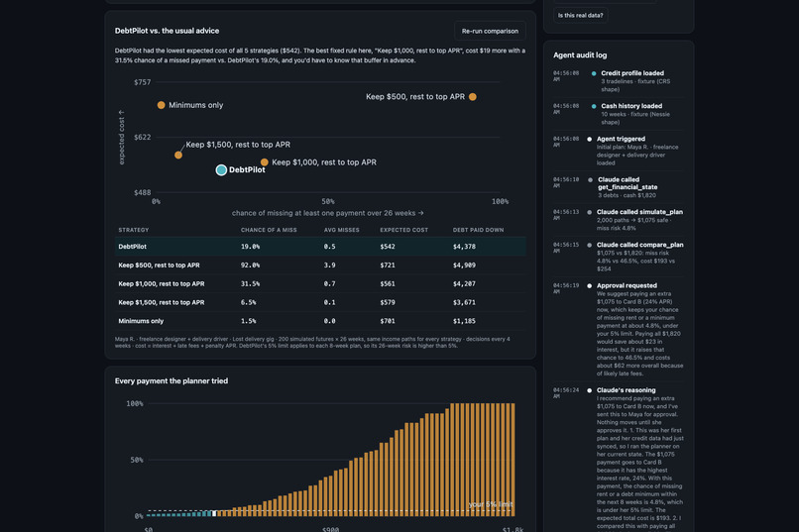Click the $701 expected cost cell
Viewport: 799px width, 532px height.
pos(388,321)
